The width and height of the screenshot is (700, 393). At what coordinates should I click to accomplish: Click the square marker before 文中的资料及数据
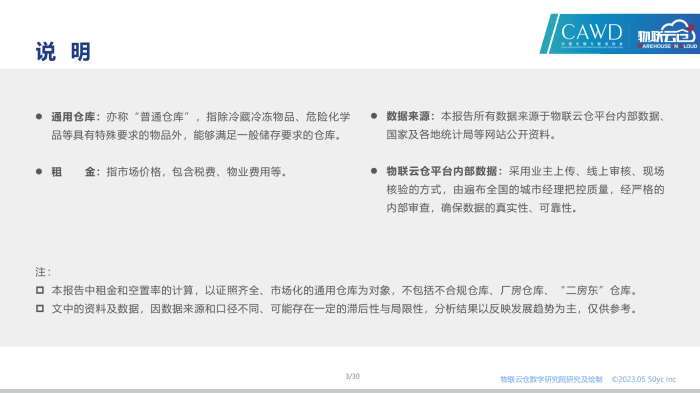click(40, 309)
